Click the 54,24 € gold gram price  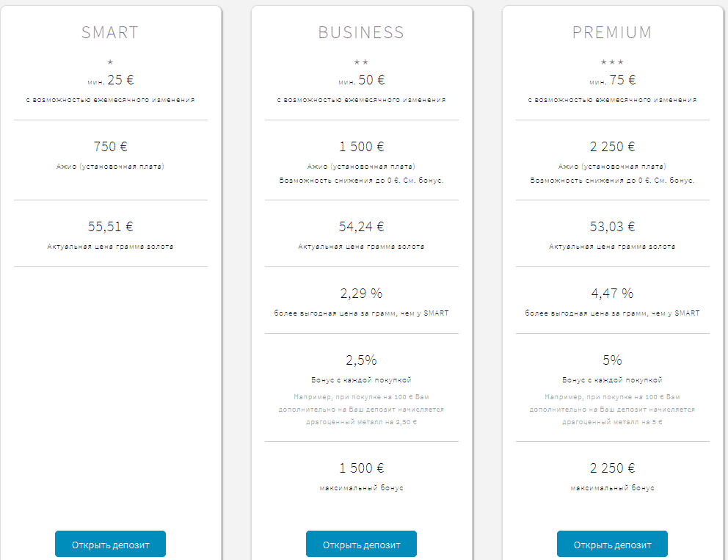click(361, 227)
